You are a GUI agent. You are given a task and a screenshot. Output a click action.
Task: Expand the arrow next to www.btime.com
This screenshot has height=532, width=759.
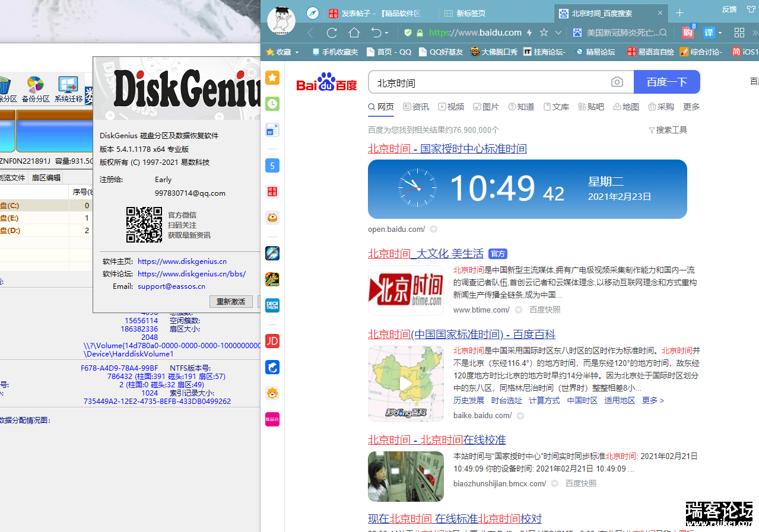pyautogui.click(x=519, y=310)
